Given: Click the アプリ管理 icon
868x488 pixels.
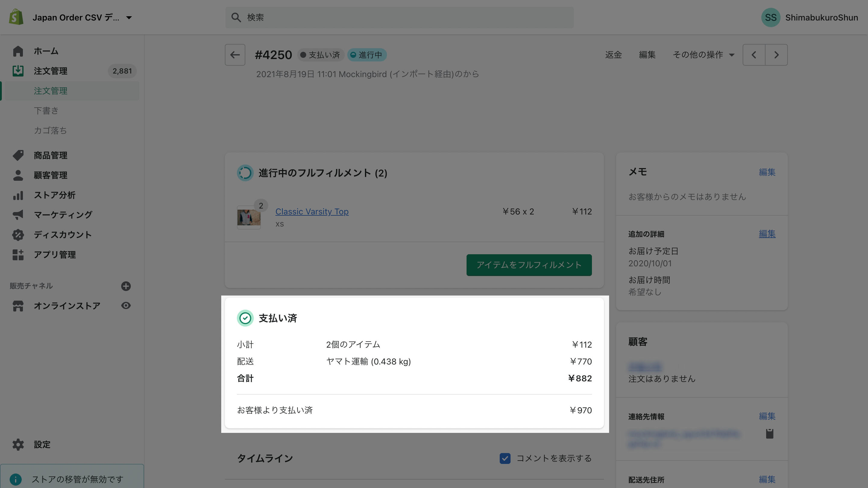Looking at the screenshot, I should click(18, 255).
